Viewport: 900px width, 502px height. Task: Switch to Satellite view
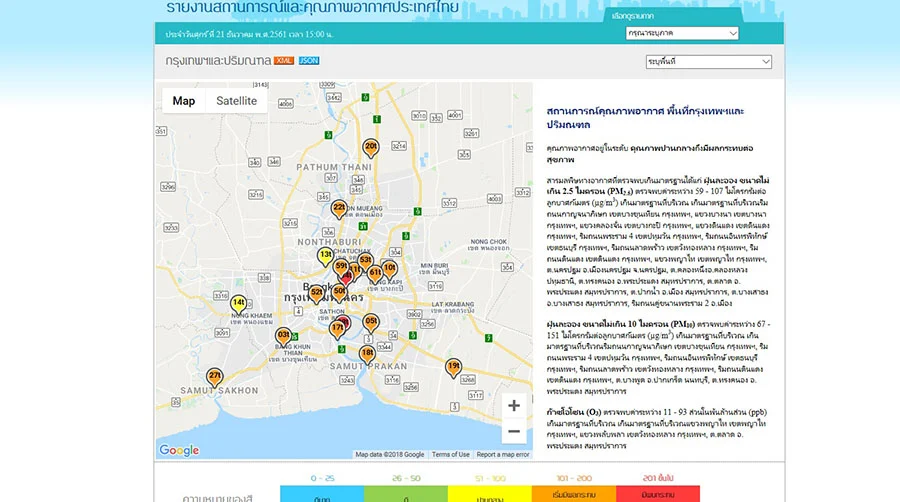[x=236, y=101]
